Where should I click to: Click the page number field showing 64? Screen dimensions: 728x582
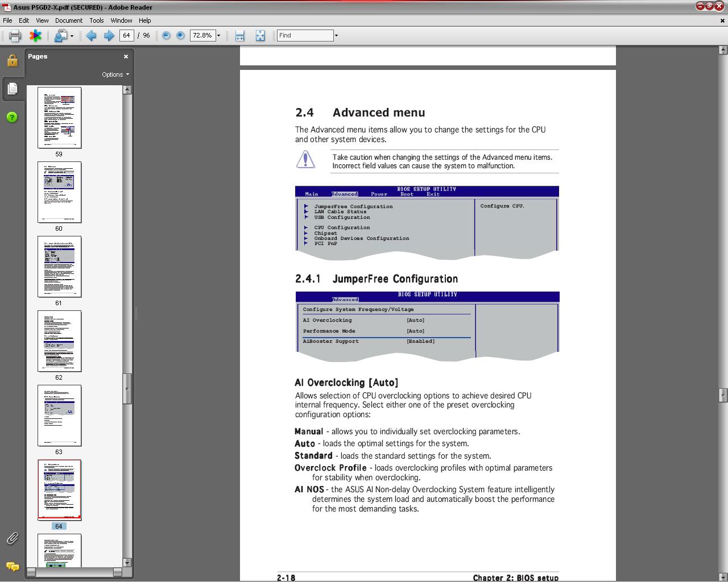coord(126,35)
